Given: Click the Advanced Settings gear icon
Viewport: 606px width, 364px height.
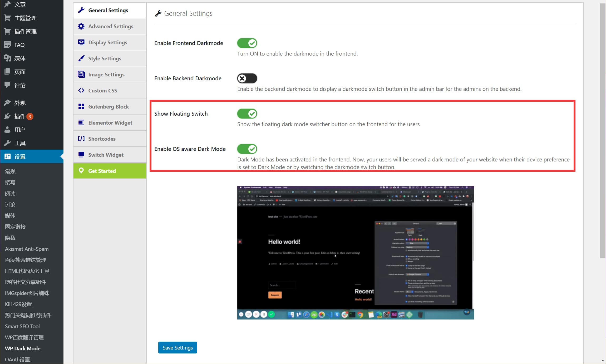Looking at the screenshot, I should tap(81, 26).
